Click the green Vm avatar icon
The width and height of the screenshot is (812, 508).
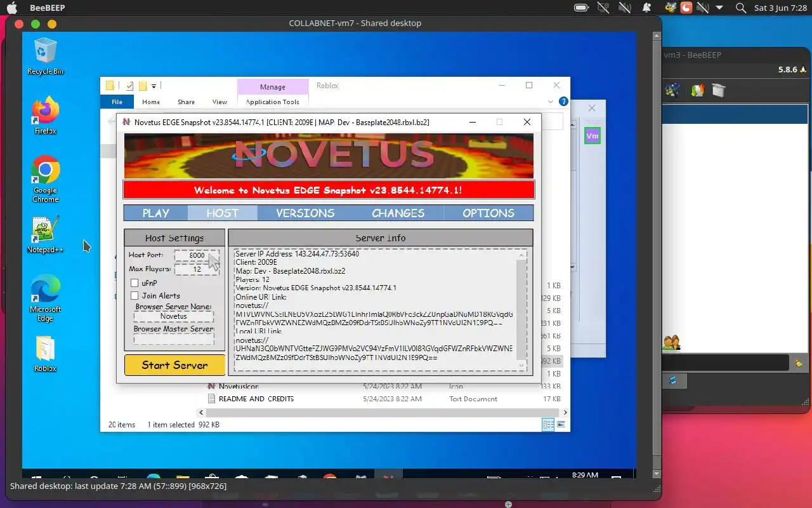(x=592, y=136)
